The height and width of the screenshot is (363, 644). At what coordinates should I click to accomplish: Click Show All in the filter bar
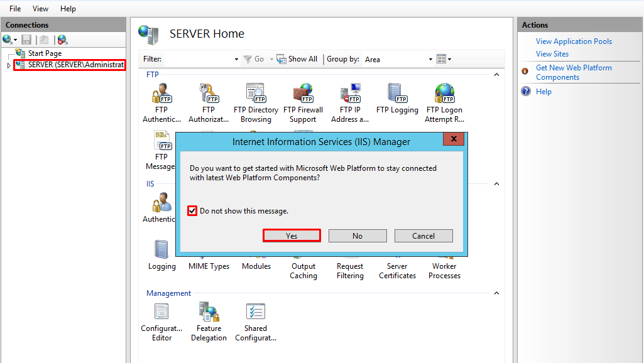pyautogui.click(x=297, y=59)
